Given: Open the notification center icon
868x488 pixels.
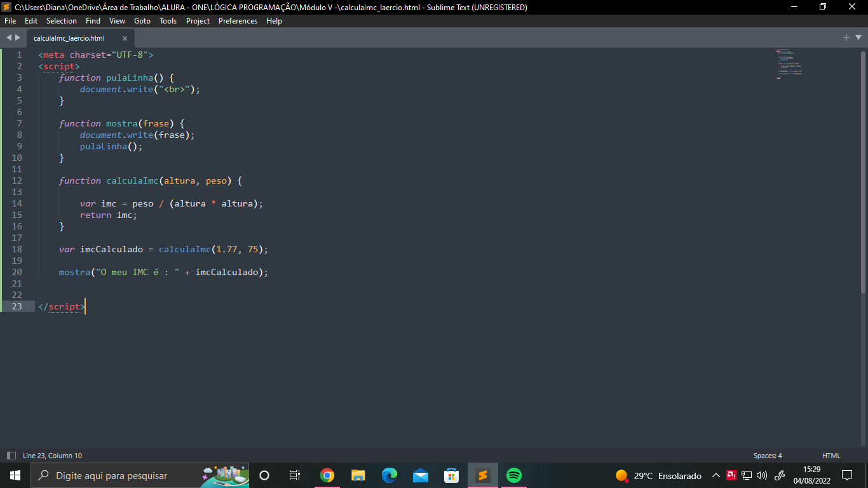Looking at the screenshot, I should (847, 475).
